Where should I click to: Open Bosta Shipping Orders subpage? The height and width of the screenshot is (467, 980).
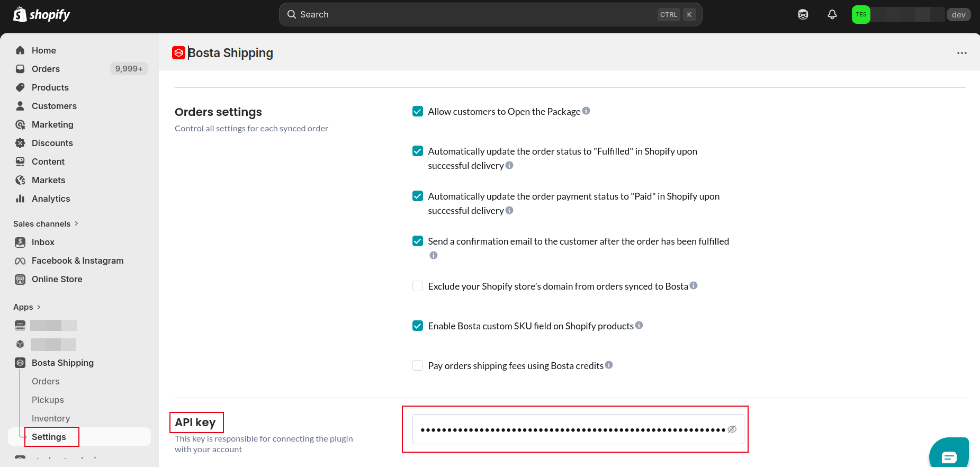(x=46, y=381)
